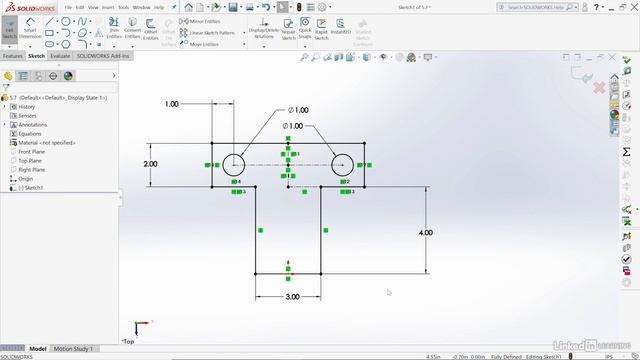Click the Zoom to Fit icon

[x=304, y=58]
